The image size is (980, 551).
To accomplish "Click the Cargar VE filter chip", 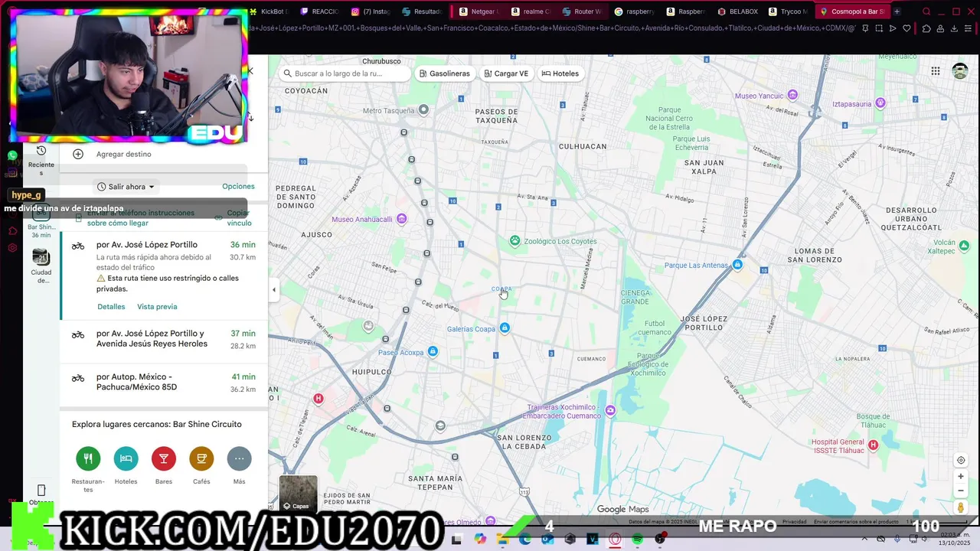I will click(506, 73).
